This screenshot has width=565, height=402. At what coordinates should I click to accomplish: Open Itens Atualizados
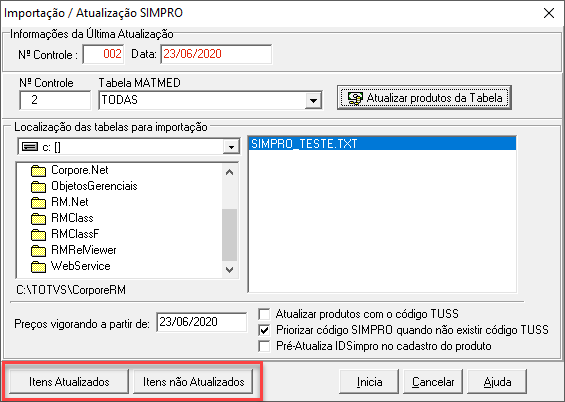point(69,381)
